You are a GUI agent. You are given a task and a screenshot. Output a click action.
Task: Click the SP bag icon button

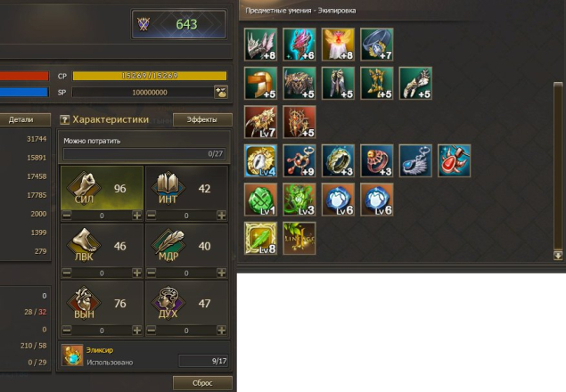pyautogui.click(x=221, y=93)
